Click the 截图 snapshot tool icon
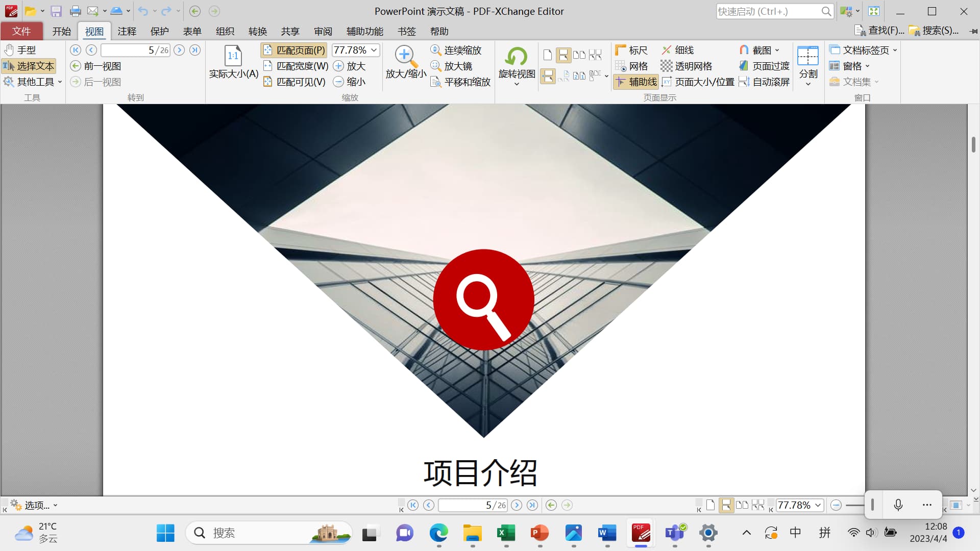This screenshot has height=551, width=980. tap(744, 50)
